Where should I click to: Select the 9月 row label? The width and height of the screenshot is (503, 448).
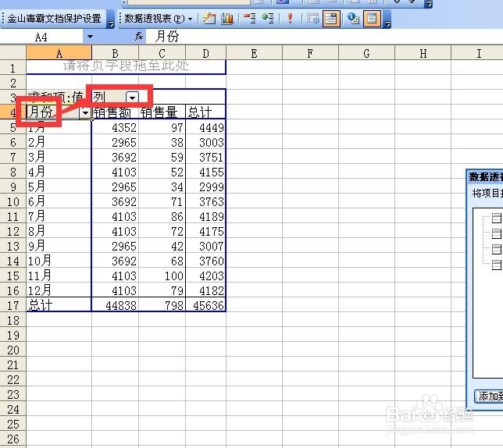point(59,246)
